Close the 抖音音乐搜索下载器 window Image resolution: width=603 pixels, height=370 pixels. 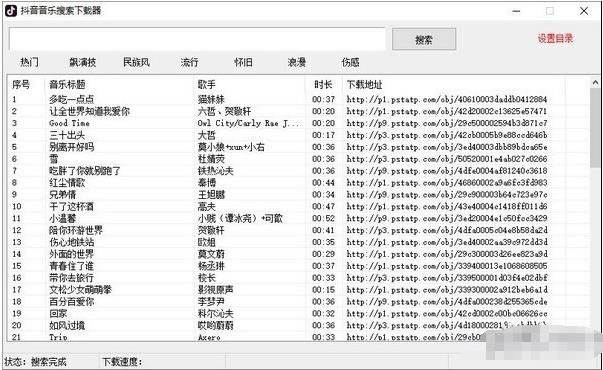pos(583,11)
